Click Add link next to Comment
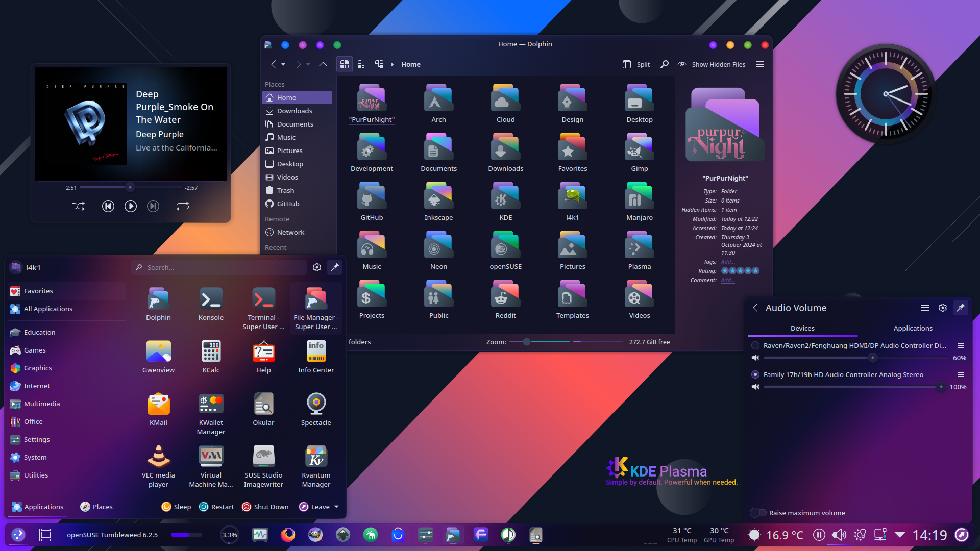 pos(728,280)
